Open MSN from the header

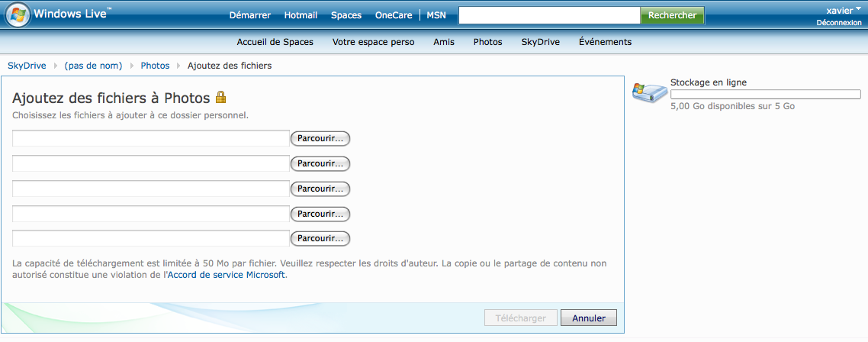(x=436, y=15)
